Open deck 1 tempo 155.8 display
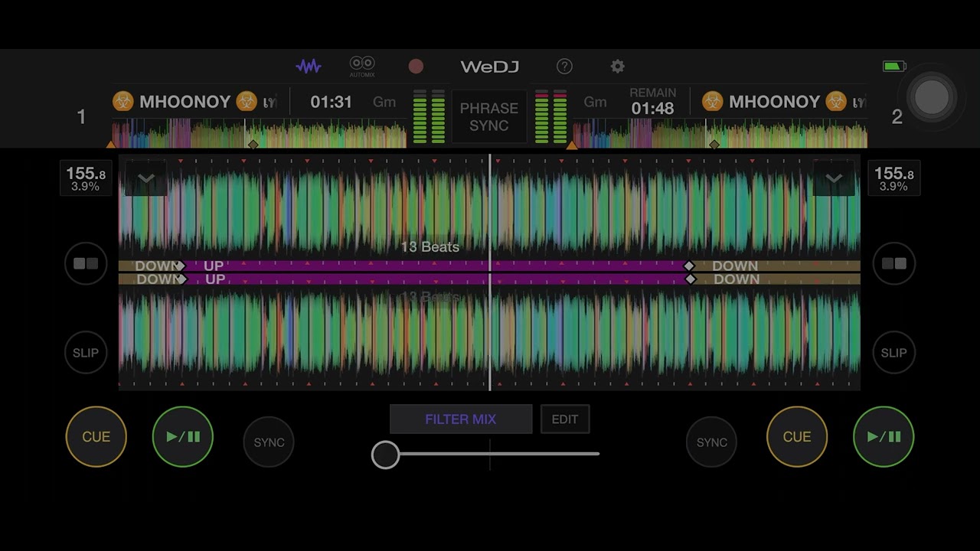The width and height of the screenshot is (980, 551). (86, 178)
